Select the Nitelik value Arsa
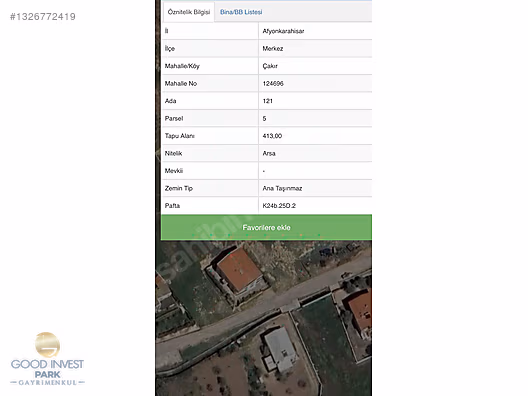The image size is (528, 396). pyautogui.click(x=269, y=154)
